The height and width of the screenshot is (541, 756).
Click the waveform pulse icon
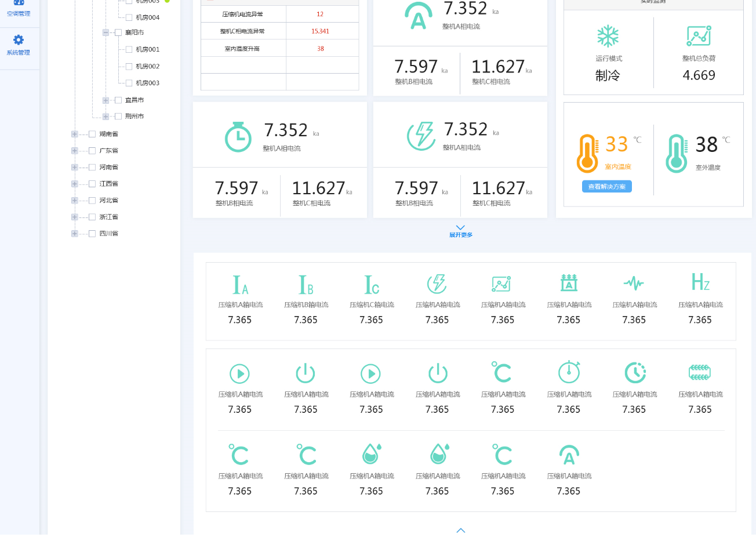pos(634,283)
